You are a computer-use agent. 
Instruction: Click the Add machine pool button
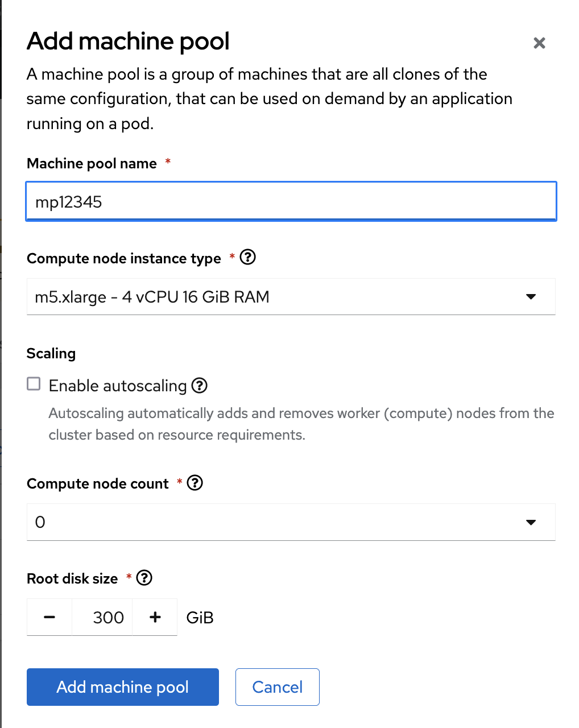tap(122, 687)
